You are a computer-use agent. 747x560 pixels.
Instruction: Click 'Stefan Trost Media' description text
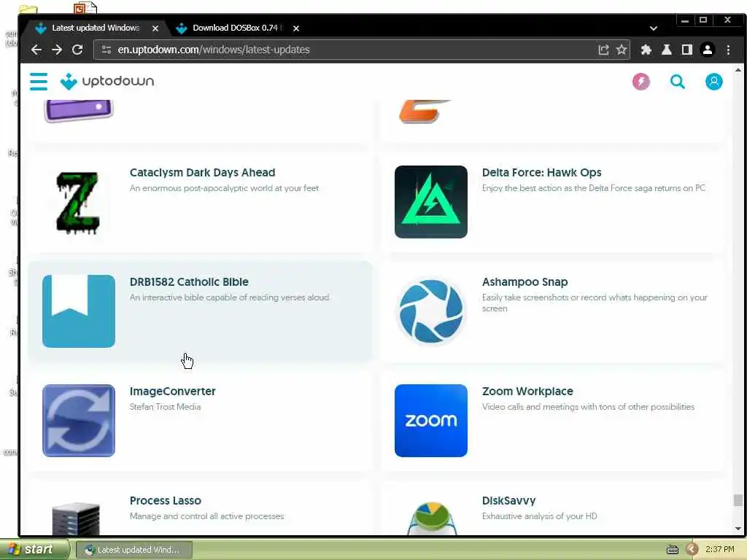click(x=166, y=407)
